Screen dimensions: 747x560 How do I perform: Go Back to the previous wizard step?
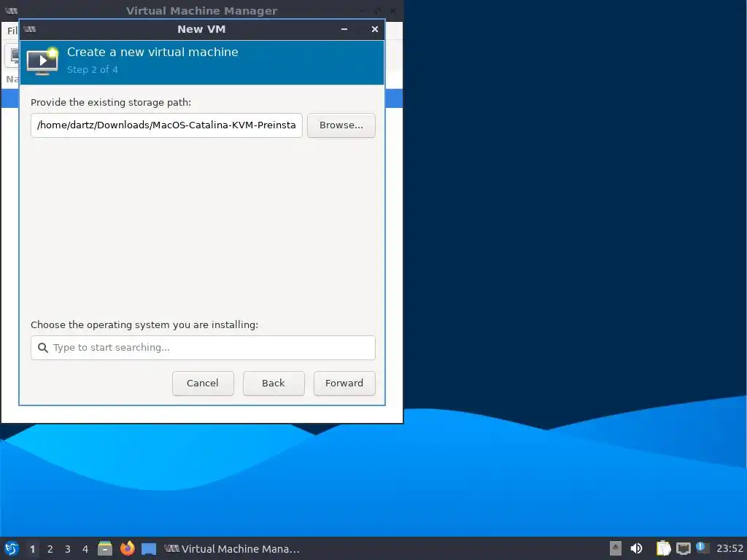(x=274, y=384)
